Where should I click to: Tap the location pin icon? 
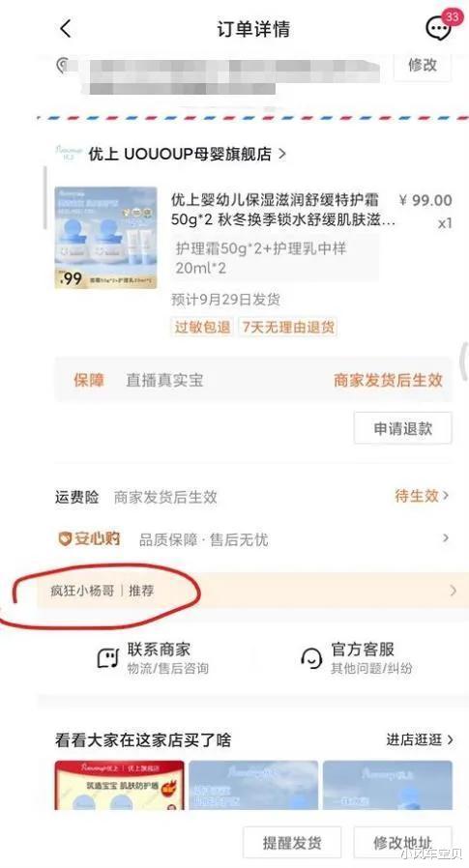(62, 65)
